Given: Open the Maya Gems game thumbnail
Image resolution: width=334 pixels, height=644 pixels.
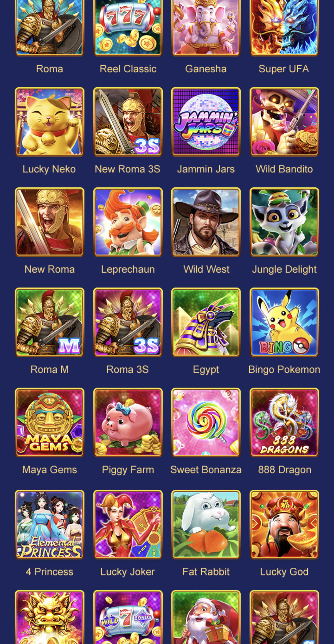Looking at the screenshot, I should [49, 422].
